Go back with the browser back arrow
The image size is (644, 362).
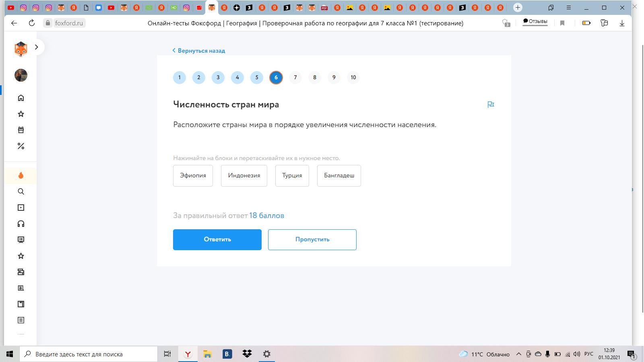(x=14, y=23)
